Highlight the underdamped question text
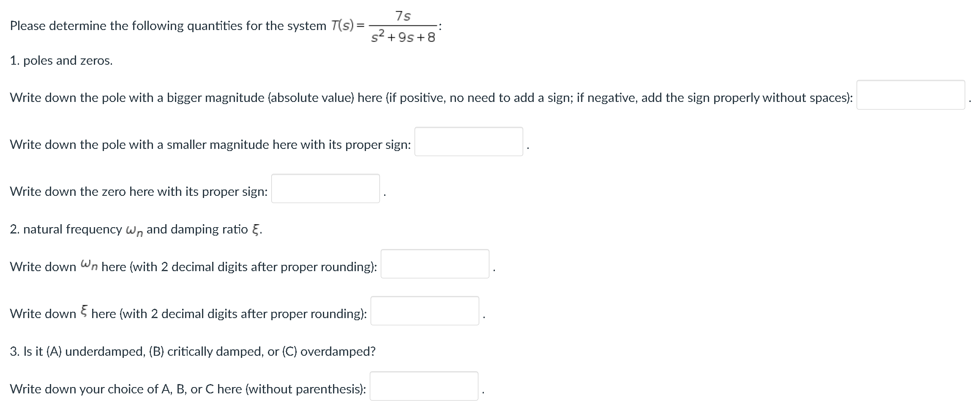Viewport: 980px width, 401px height. (x=193, y=351)
